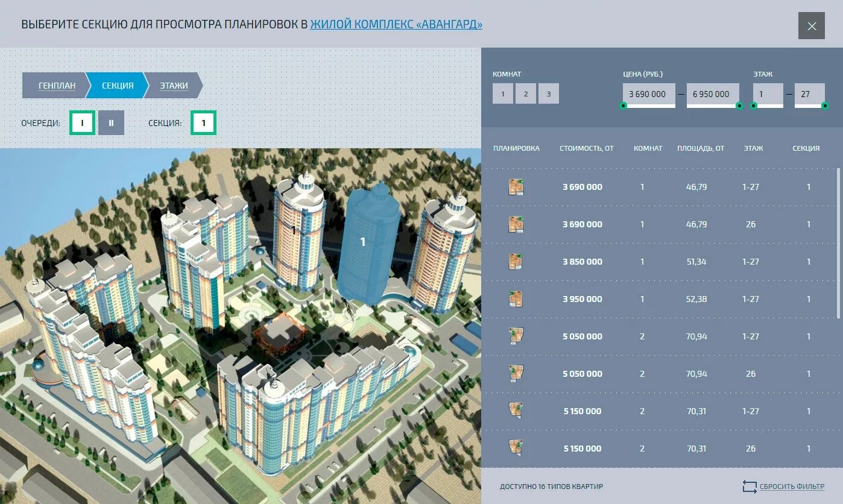View floorplan icon of 52,38 m² apartment
Image resolution: width=843 pixels, height=504 pixels.
[x=516, y=298]
